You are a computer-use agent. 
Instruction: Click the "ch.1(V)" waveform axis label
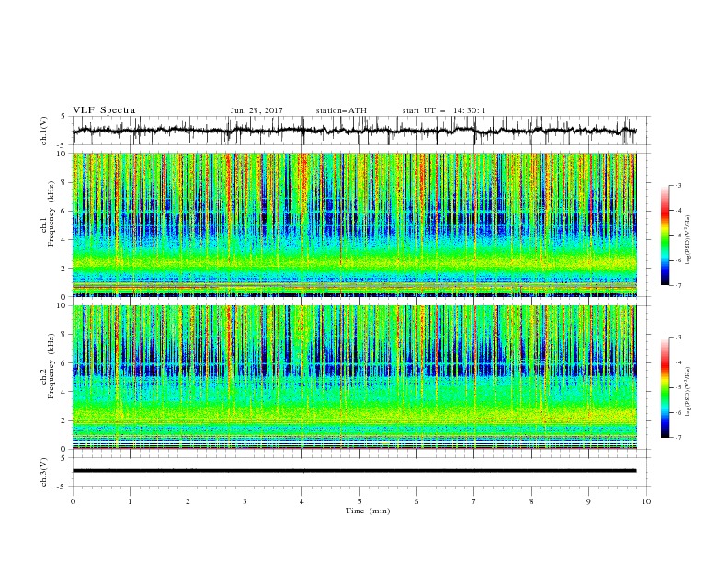click(x=43, y=131)
